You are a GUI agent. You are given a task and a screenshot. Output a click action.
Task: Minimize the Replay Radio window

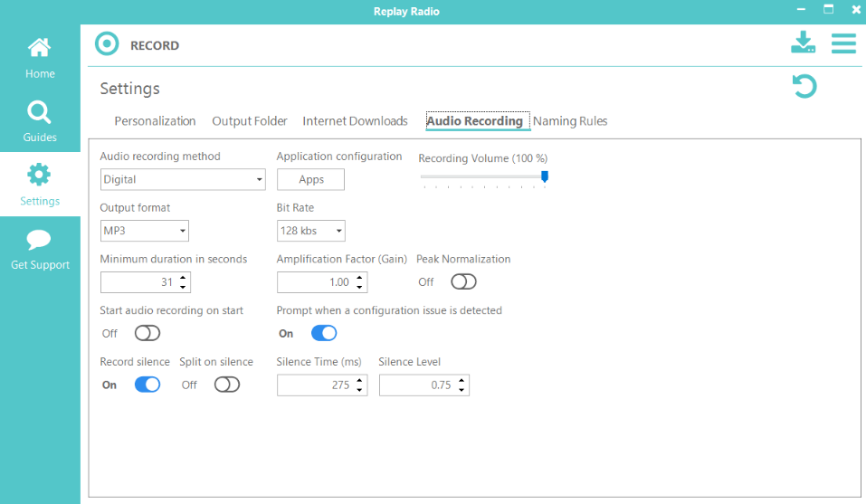[801, 9]
